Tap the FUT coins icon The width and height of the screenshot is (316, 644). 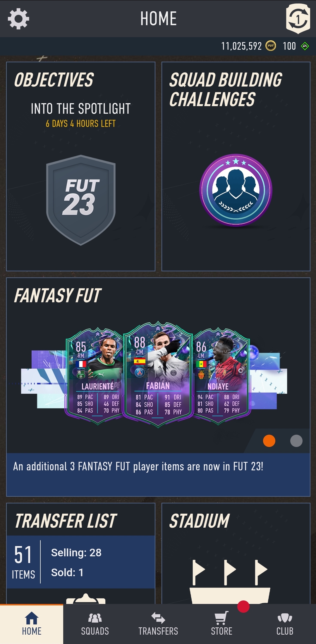coord(271,46)
